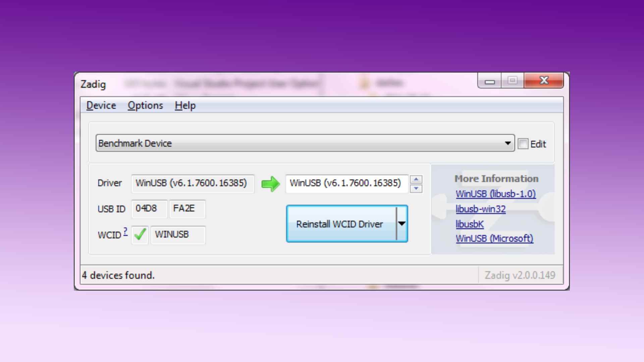Open the WinUSB (libusb-1.0) link
The image size is (644, 362).
[x=496, y=194]
